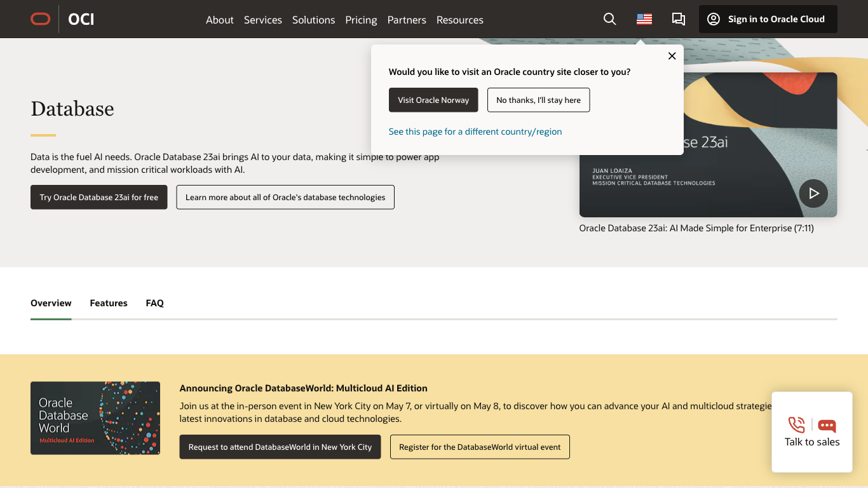
Task: Open the Pricing menu
Action: 361,20
